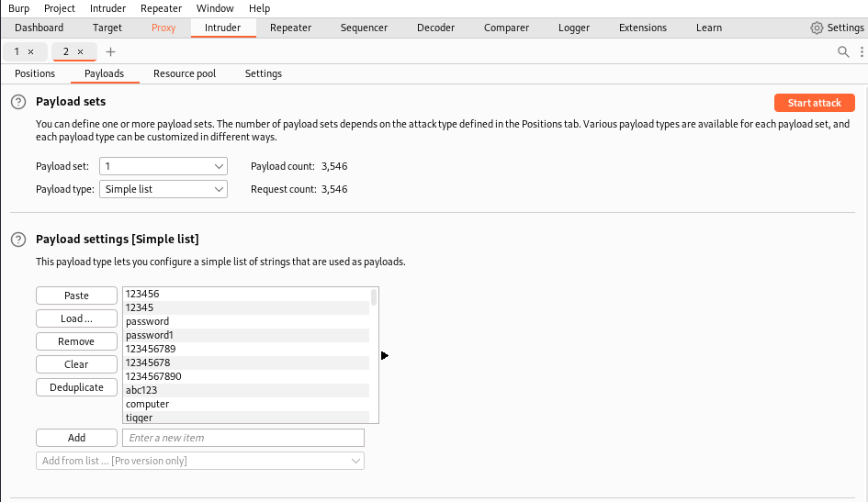Click the Clear button
The height and width of the screenshot is (502, 868).
pos(76,364)
